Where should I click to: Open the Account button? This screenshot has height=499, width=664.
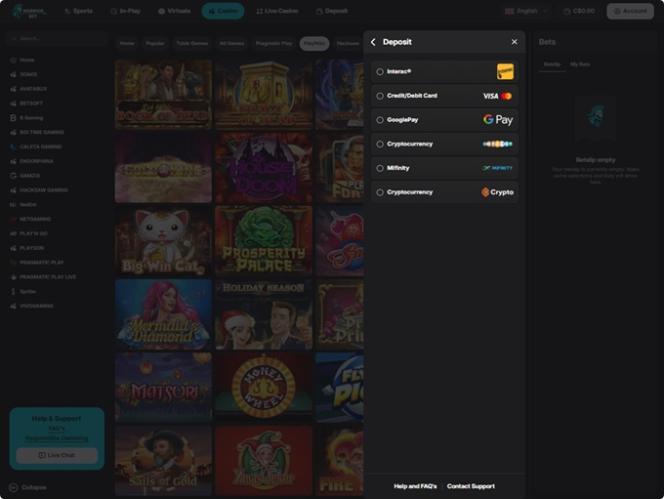pyautogui.click(x=630, y=11)
